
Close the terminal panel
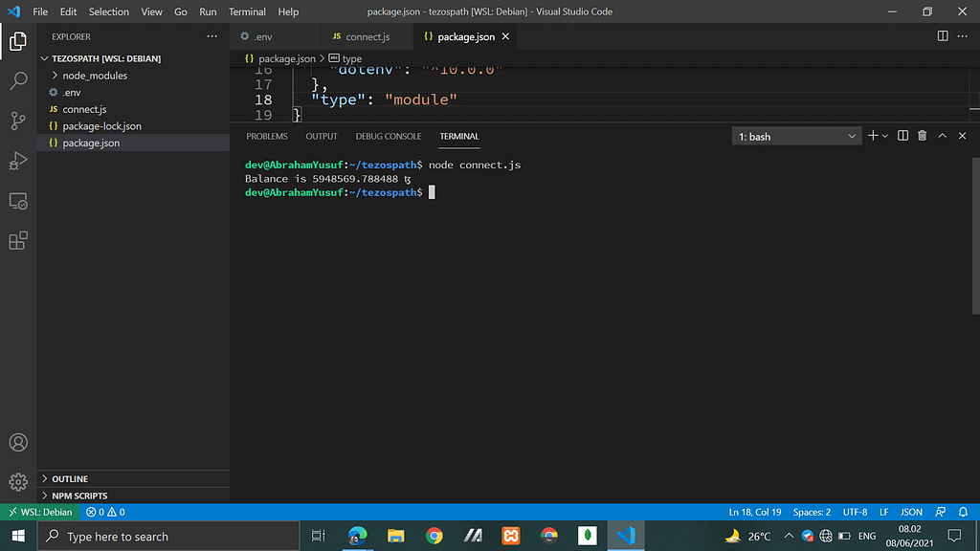963,136
